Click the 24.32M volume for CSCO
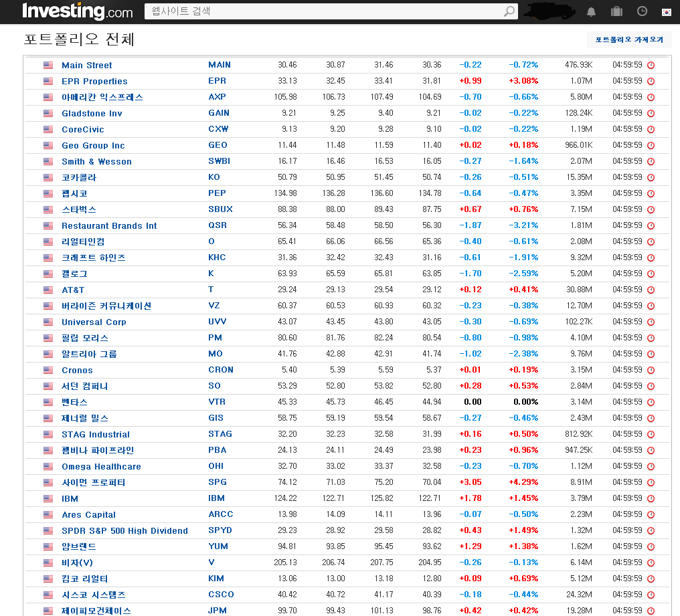Image resolution: width=680 pixels, height=616 pixels. tap(579, 595)
